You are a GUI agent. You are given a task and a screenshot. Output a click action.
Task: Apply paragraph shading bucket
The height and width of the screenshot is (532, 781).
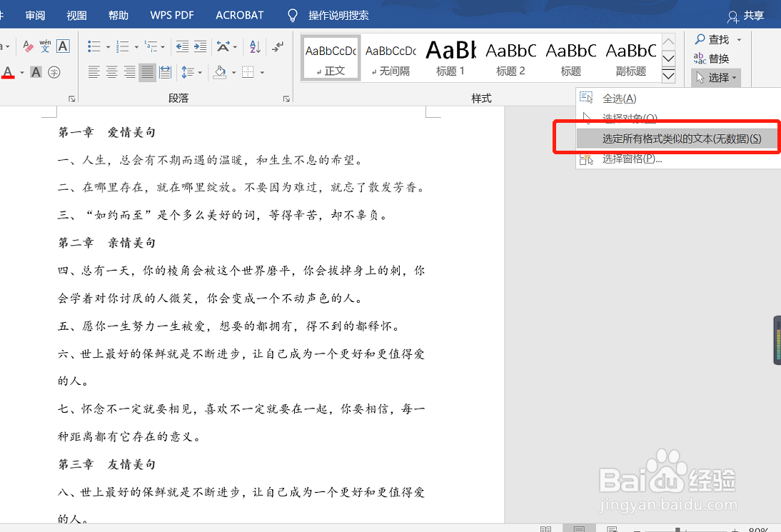coord(220,72)
